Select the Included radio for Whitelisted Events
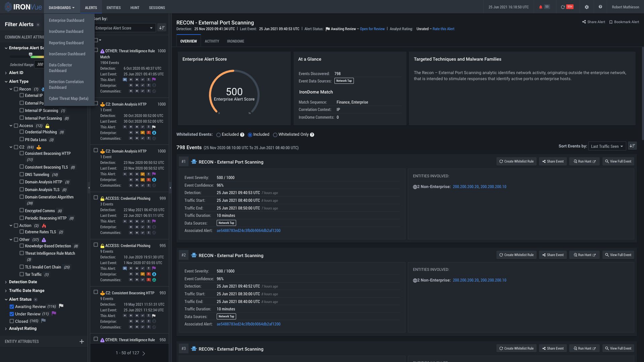Viewport: 644px width, 362px height. 250,135
